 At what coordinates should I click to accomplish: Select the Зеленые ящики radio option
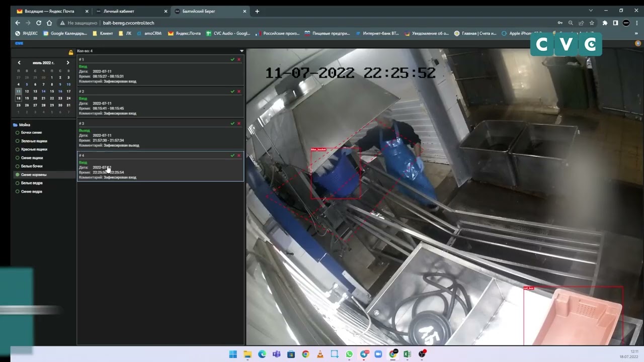pos(18,141)
